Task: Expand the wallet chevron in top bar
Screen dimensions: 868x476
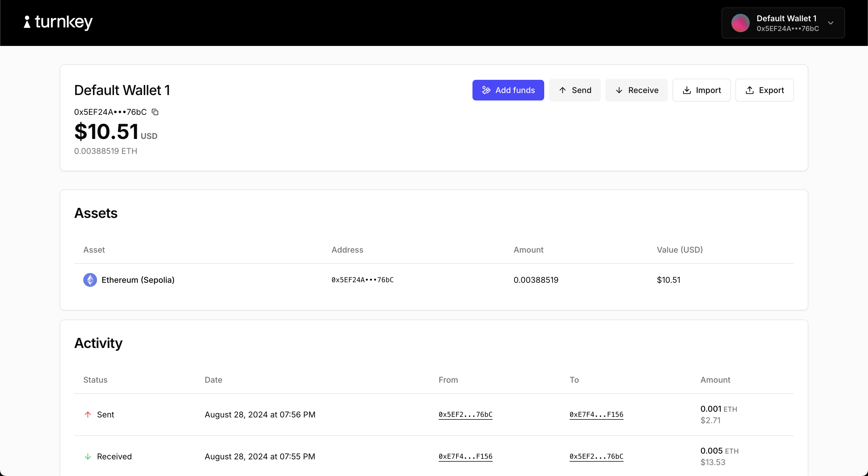Action: coord(831,23)
